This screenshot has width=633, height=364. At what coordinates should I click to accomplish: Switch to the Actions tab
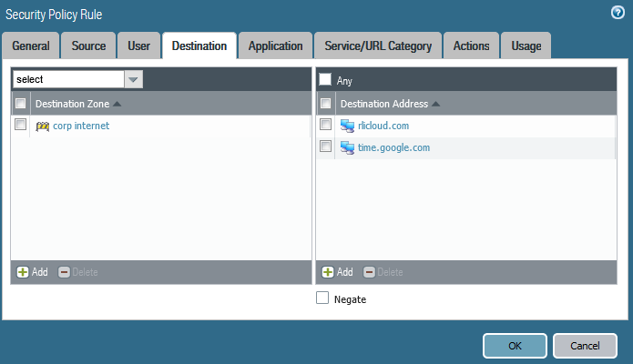pos(471,45)
